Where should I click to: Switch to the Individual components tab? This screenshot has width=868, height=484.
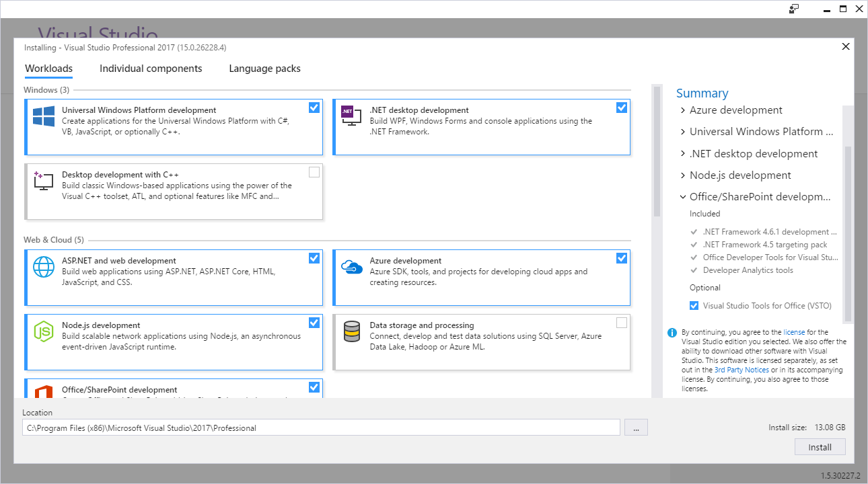(x=151, y=69)
